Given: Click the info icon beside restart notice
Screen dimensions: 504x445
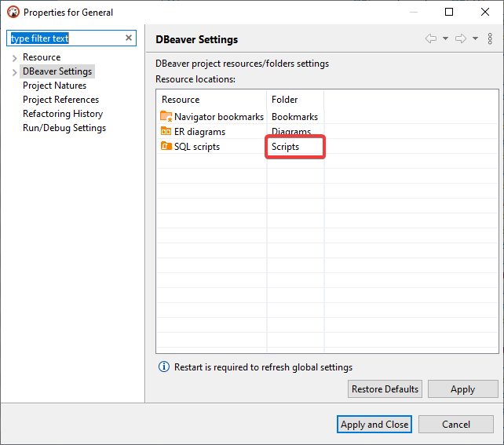Looking at the screenshot, I should [164, 367].
